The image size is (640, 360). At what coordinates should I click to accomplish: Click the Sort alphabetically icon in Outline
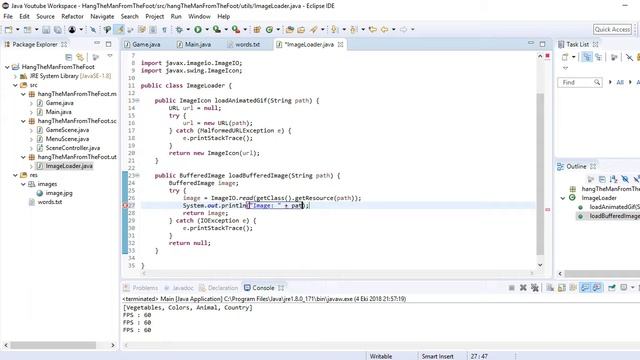click(613, 179)
